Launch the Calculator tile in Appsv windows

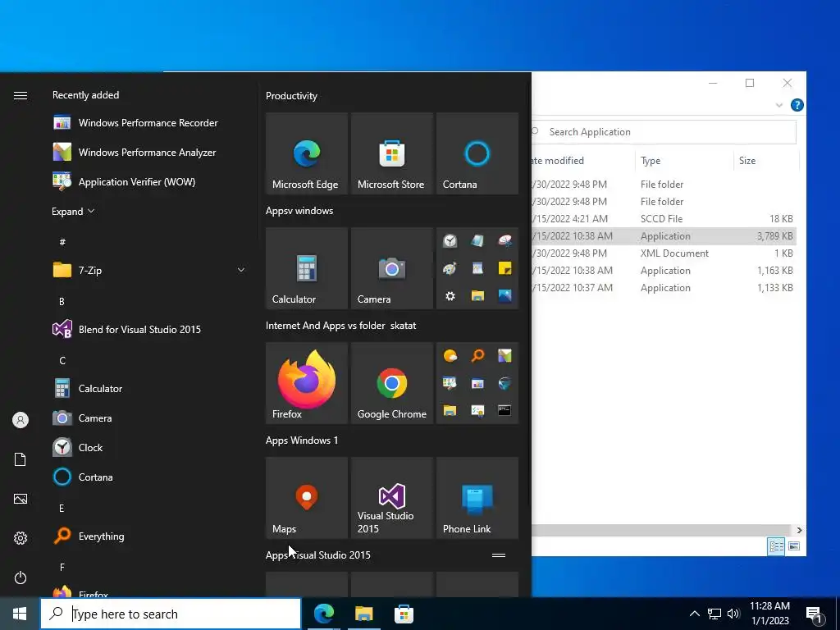click(x=307, y=268)
